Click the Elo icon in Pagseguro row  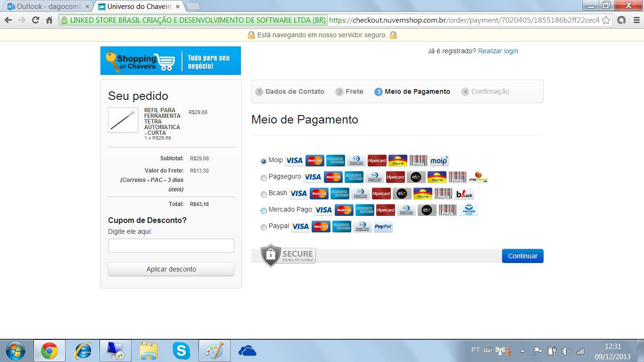[x=416, y=177]
